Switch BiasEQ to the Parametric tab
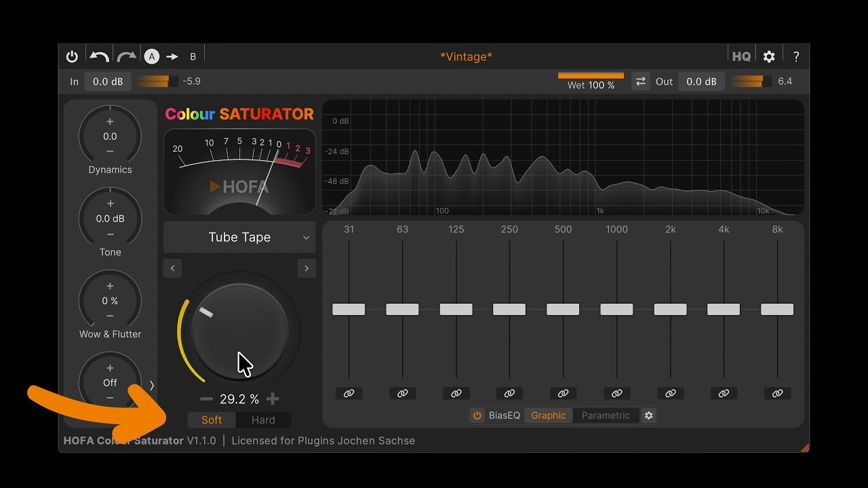The width and height of the screenshot is (868, 488). coord(606,415)
